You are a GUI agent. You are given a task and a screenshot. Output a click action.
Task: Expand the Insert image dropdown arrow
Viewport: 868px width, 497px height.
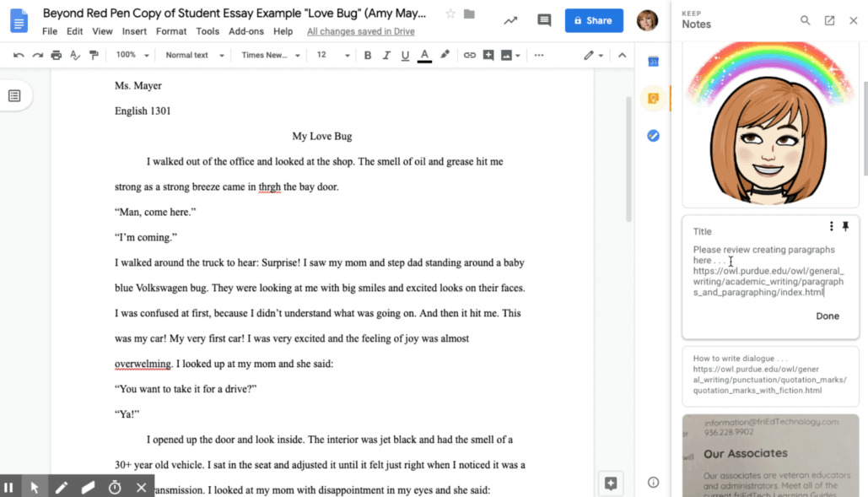(518, 56)
